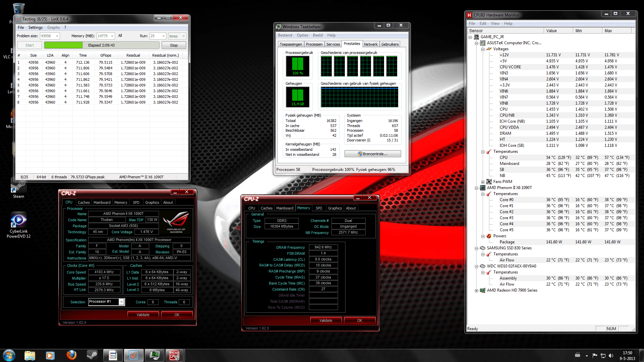The height and width of the screenshot is (362, 644).
Task: Open Windows Explorer folder taskbar icon
Action: coord(30,355)
